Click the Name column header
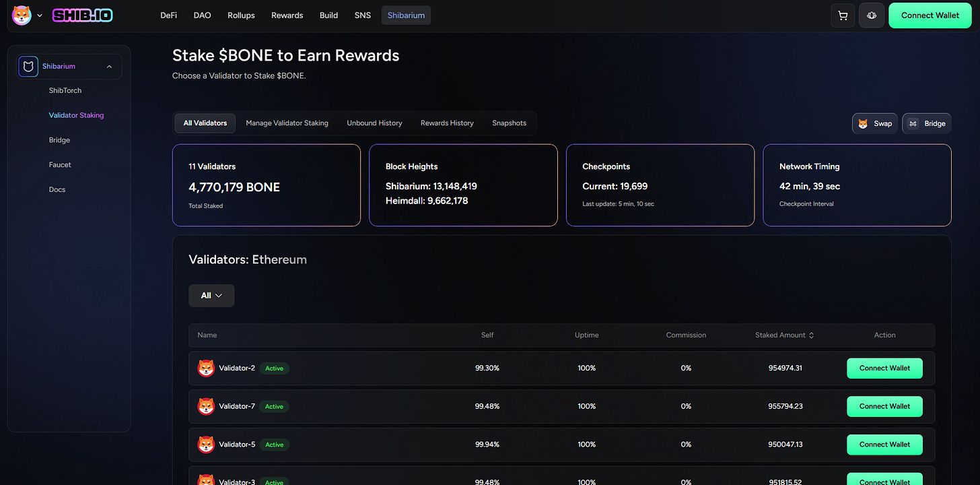Image resolution: width=980 pixels, height=485 pixels. click(x=207, y=335)
